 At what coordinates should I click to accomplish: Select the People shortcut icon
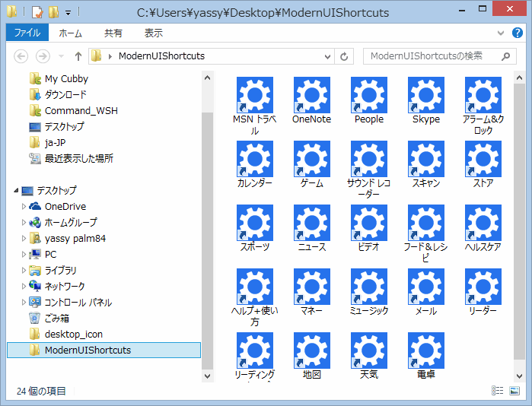click(x=369, y=95)
